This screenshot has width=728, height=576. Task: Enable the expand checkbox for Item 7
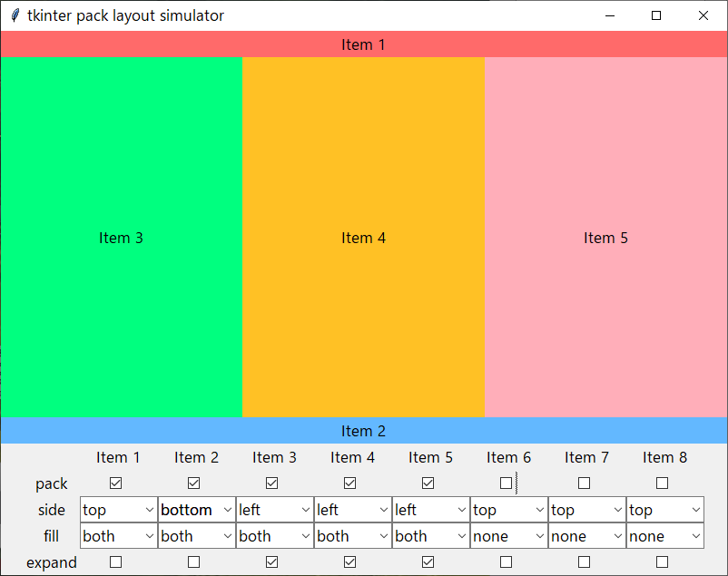[x=584, y=562]
